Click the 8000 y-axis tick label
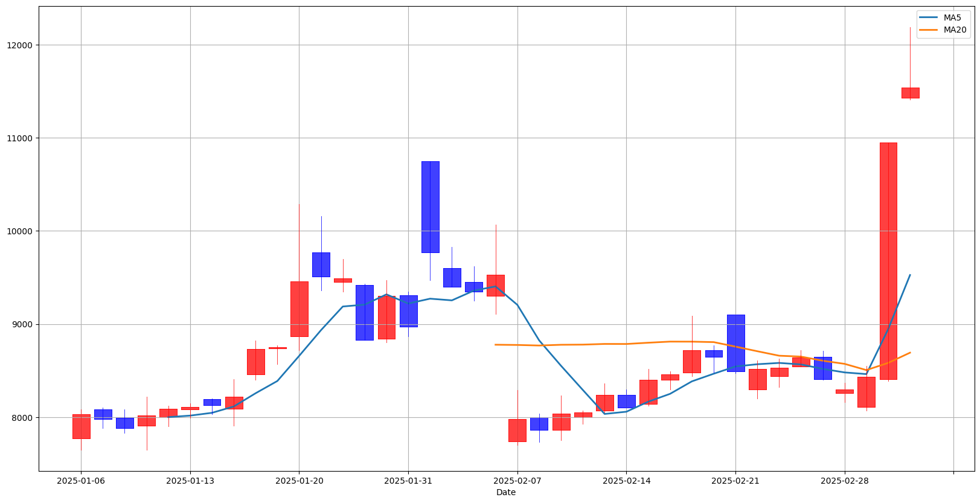Screen dimensions: 980x503 tap(23, 418)
